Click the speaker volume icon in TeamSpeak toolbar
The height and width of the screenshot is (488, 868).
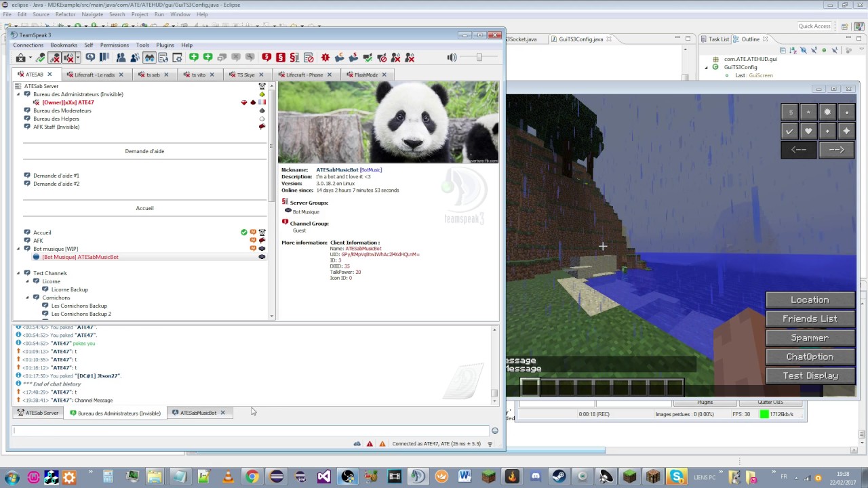pos(452,58)
